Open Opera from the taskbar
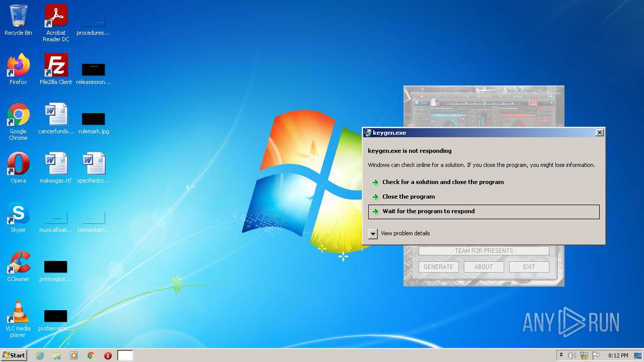This screenshot has width=644, height=362. pos(108,355)
